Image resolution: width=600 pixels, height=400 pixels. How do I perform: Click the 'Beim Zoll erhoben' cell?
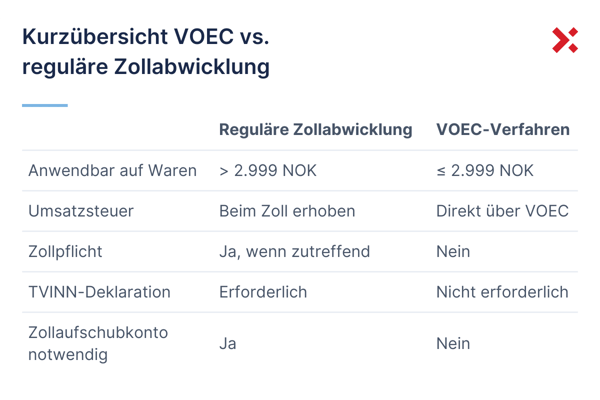click(x=287, y=211)
